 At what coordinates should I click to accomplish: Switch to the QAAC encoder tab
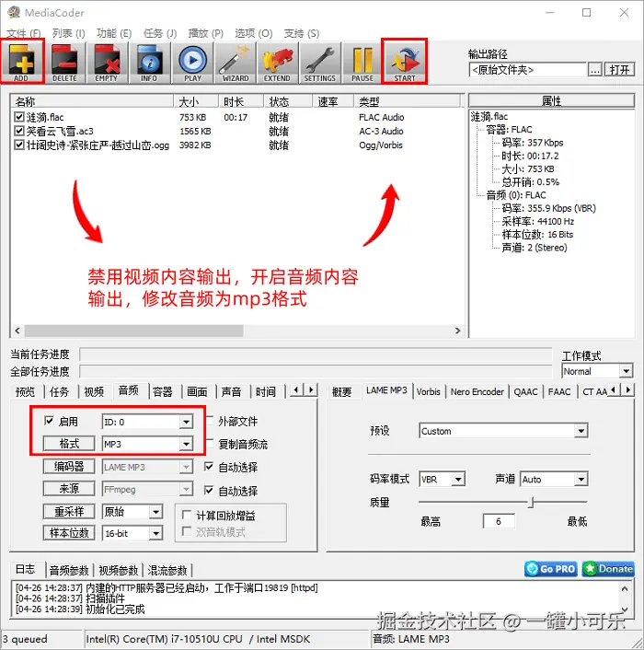point(525,391)
